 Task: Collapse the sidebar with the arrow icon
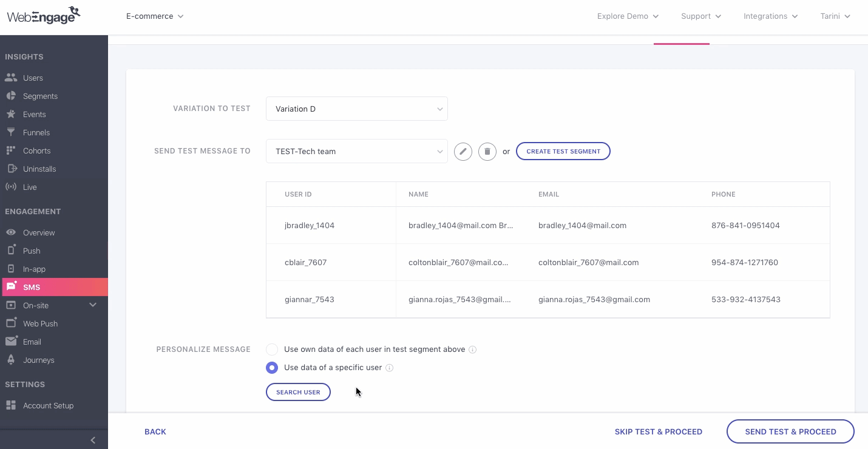click(93, 440)
